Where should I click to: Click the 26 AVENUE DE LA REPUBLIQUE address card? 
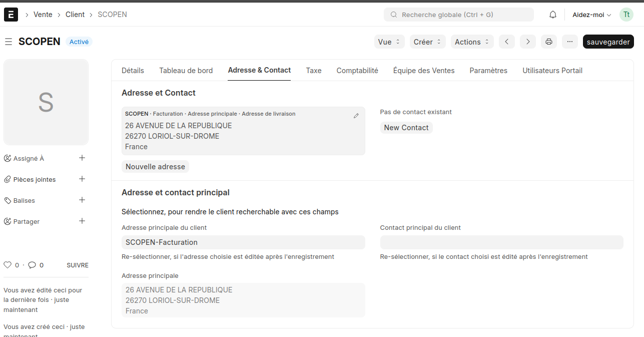[x=243, y=131]
